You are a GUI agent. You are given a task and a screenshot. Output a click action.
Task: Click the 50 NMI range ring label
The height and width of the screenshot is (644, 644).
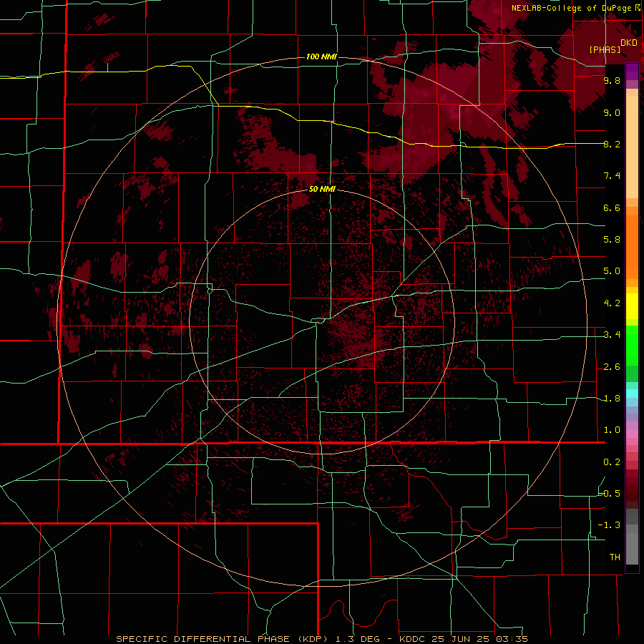(322, 190)
